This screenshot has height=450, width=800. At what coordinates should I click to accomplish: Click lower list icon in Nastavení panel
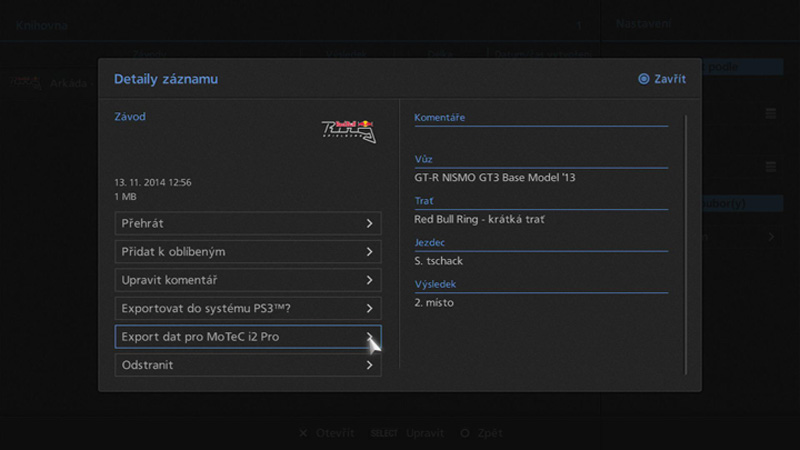[x=771, y=166]
